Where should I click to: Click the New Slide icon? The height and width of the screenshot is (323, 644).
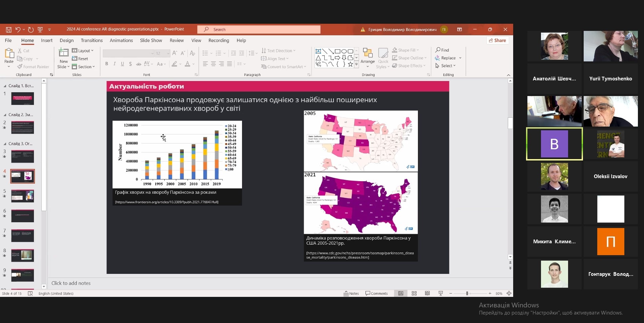(x=63, y=53)
